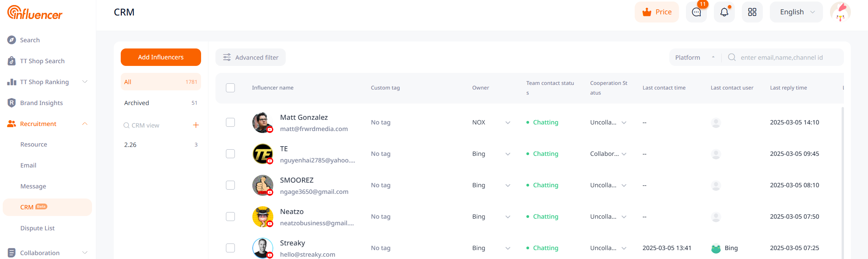Toggle the select-all header checkbox
The image size is (868, 259).
point(230,88)
